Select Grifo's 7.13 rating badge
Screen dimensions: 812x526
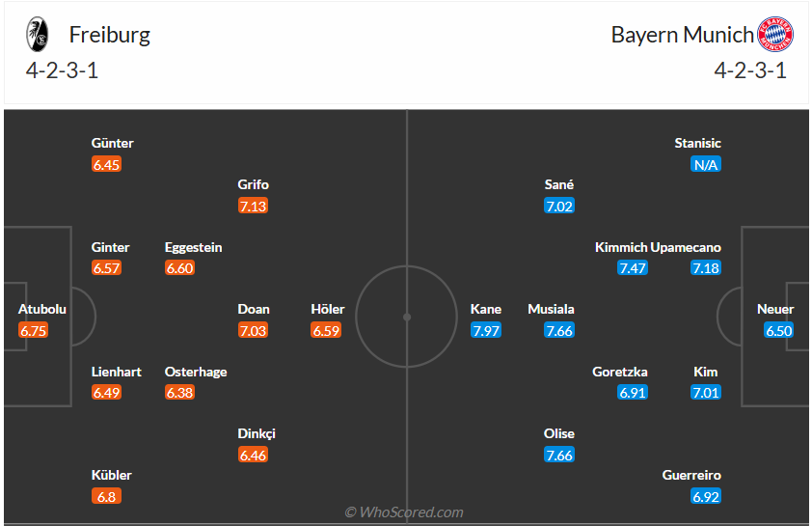tap(253, 206)
